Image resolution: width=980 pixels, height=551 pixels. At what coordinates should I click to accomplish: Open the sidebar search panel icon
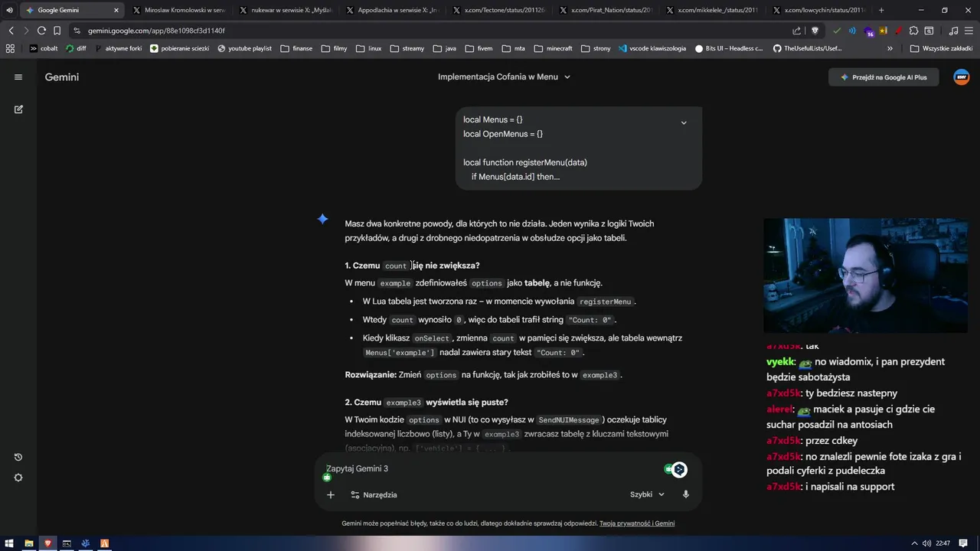pyautogui.click(x=929, y=31)
